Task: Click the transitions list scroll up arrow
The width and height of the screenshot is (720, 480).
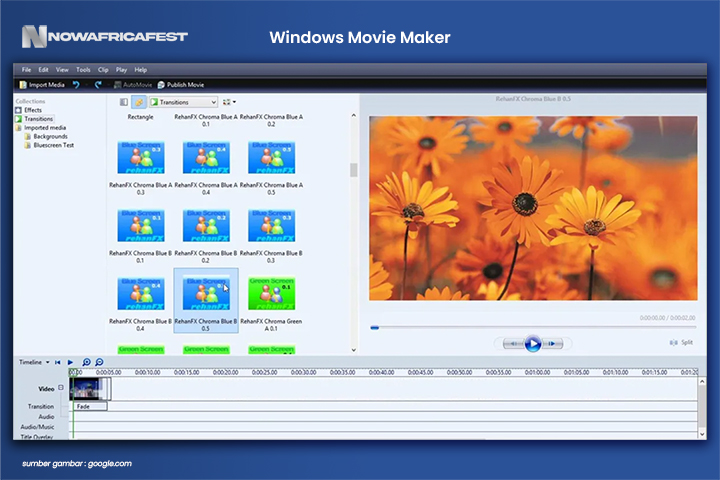Action: (354, 115)
